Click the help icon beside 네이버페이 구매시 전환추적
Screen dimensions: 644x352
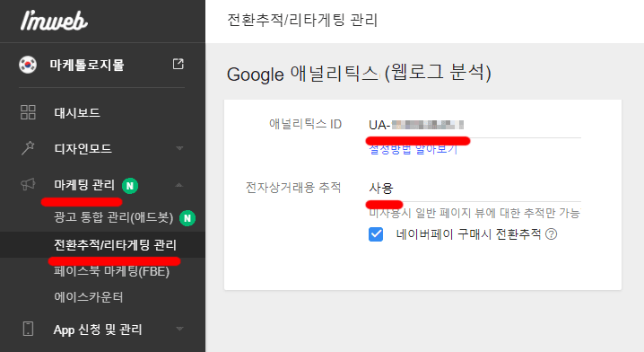(x=552, y=234)
